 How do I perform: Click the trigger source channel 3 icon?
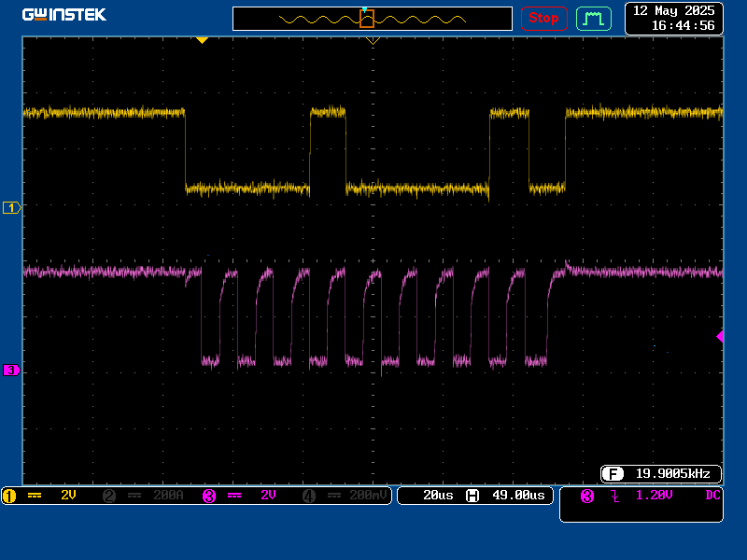coord(587,497)
